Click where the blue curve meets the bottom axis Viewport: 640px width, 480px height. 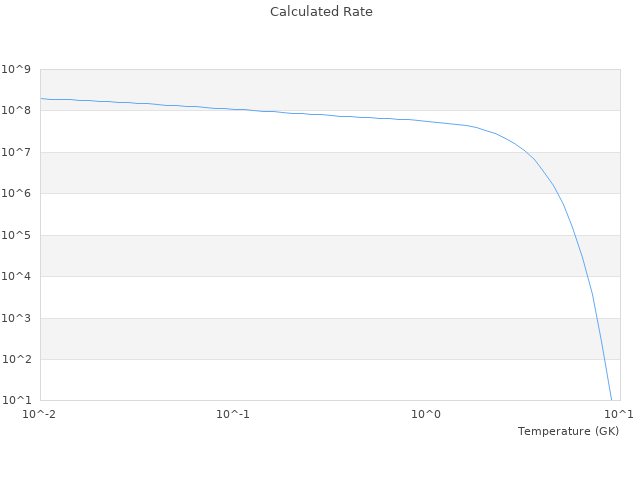pos(611,399)
